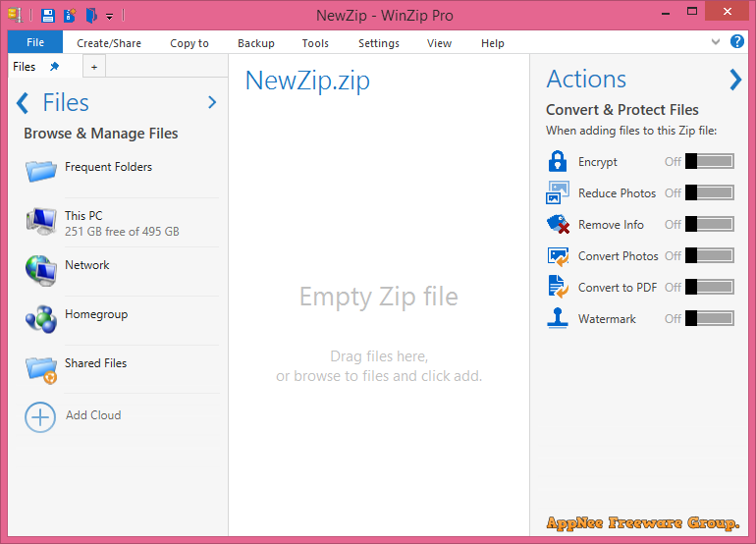Open the Tools ribbon tab
This screenshot has width=756, height=544.
(315, 43)
